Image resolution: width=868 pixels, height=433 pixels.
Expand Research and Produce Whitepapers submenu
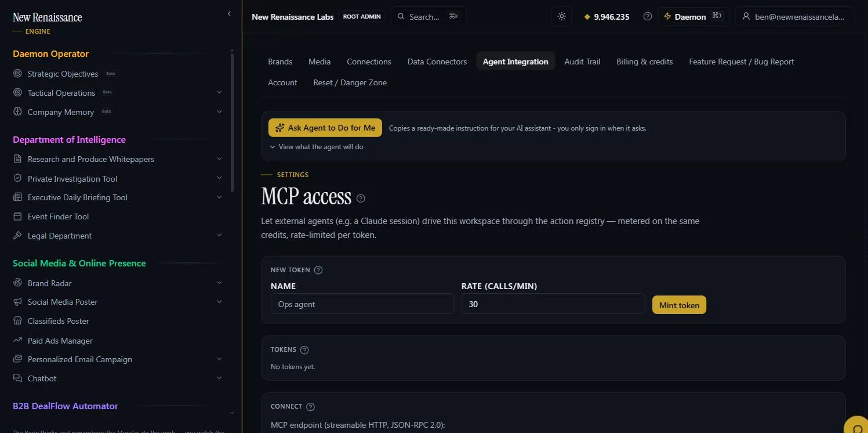(x=219, y=159)
